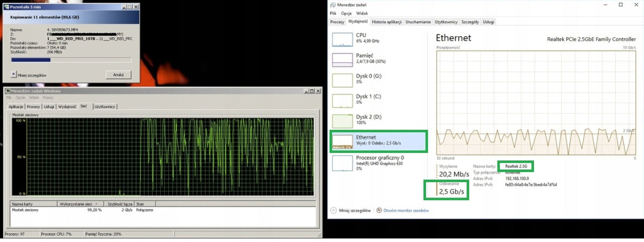Open the Otwórz monitor zasobów link

[x=406, y=211]
